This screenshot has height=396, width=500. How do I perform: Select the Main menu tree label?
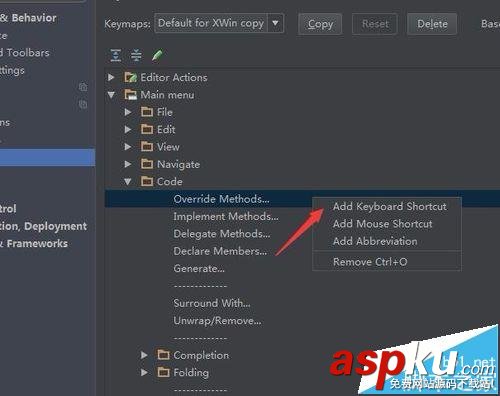(167, 95)
